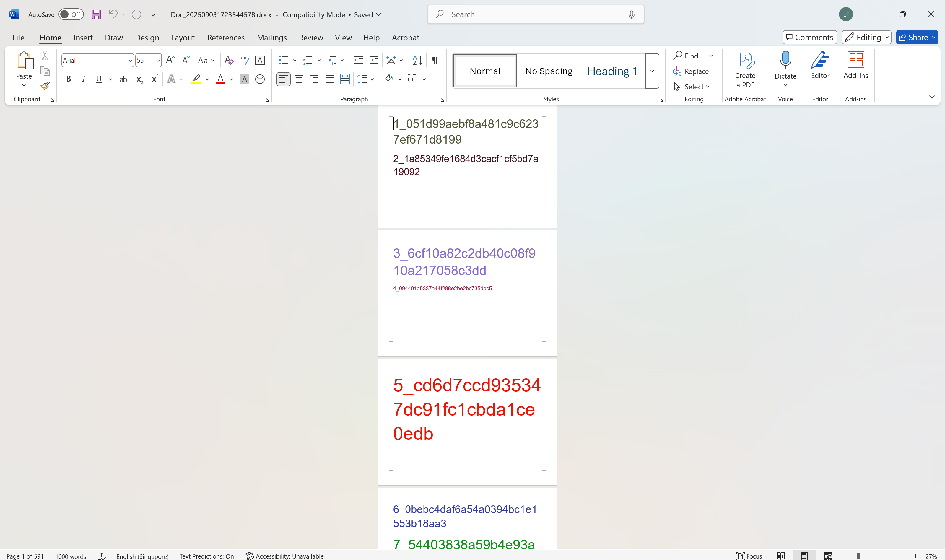Switch to Read Mode view in status bar
945x560 pixels.
tap(781, 556)
